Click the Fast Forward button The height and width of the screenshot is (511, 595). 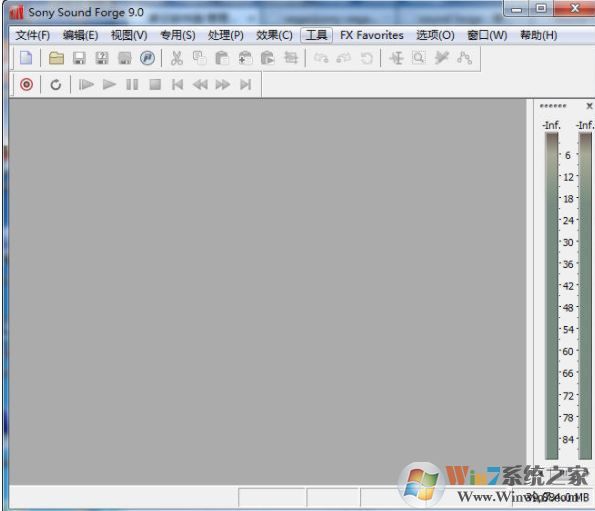223,84
